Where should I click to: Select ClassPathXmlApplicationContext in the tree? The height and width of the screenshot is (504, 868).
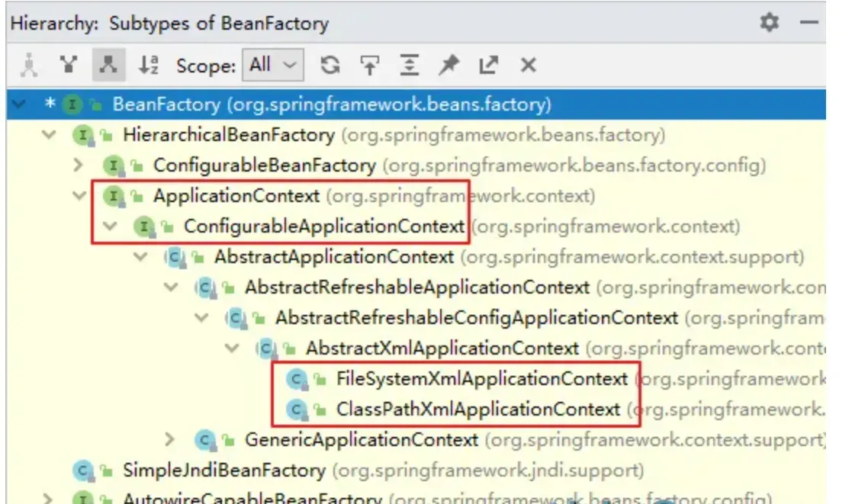478,409
